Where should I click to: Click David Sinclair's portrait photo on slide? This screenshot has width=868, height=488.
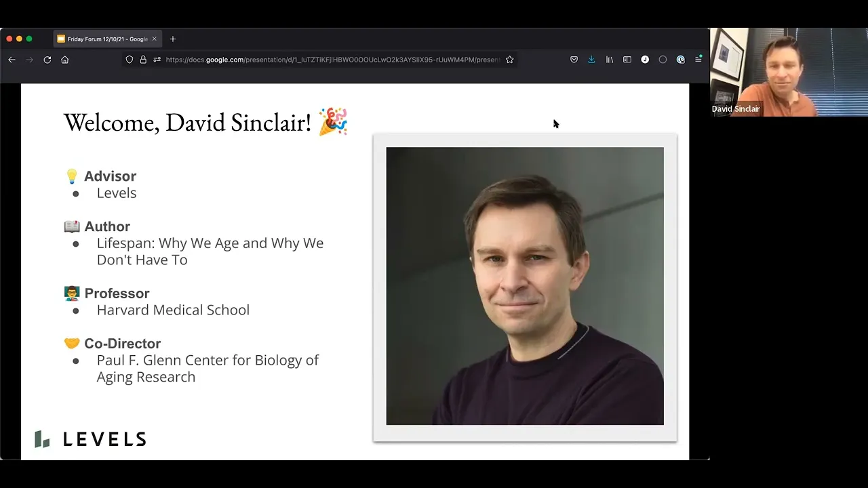pyautogui.click(x=525, y=286)
